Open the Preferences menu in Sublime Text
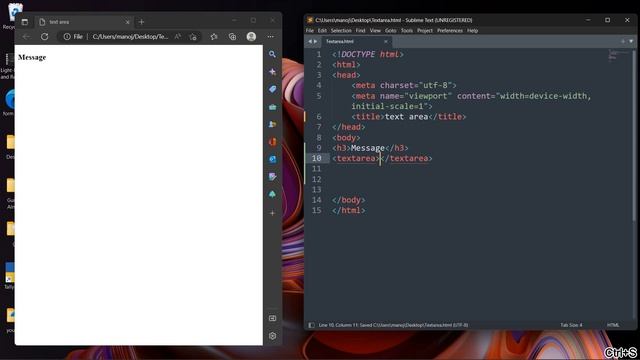This screenshot has height=360, width=640. [x=450, y=31]
